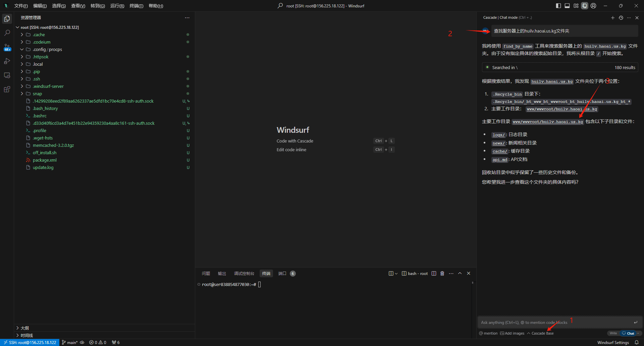Switch Cascade to Write mode
644x346 pixels.
[x=613, y=333]
